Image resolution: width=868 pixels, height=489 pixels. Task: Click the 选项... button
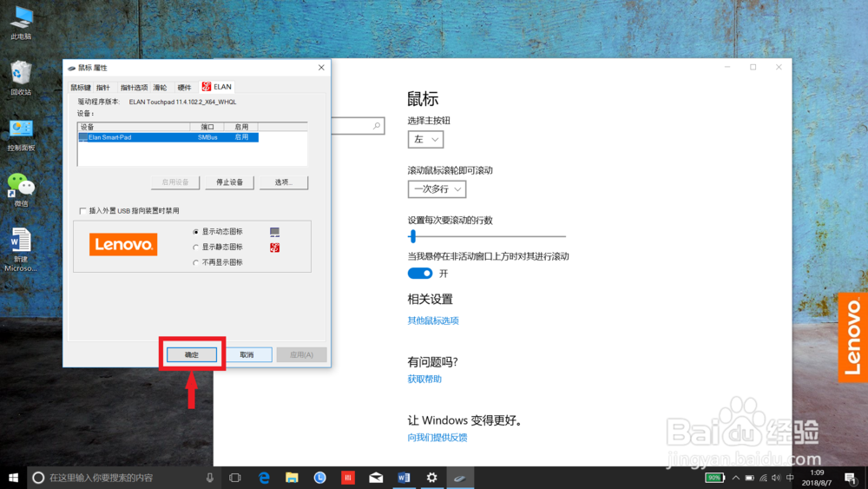click(284, 182)
